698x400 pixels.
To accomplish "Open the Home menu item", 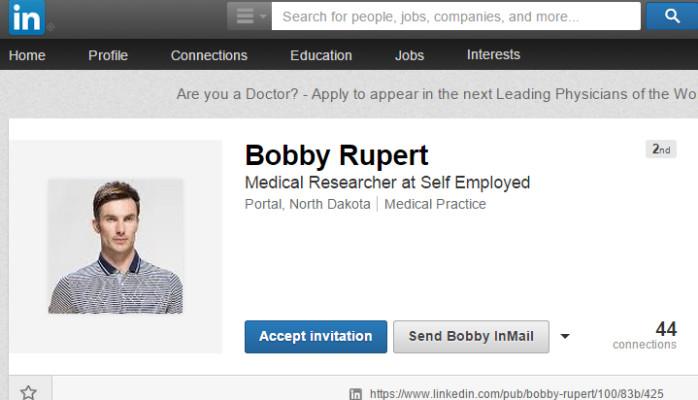I will [x=27, y=55].
